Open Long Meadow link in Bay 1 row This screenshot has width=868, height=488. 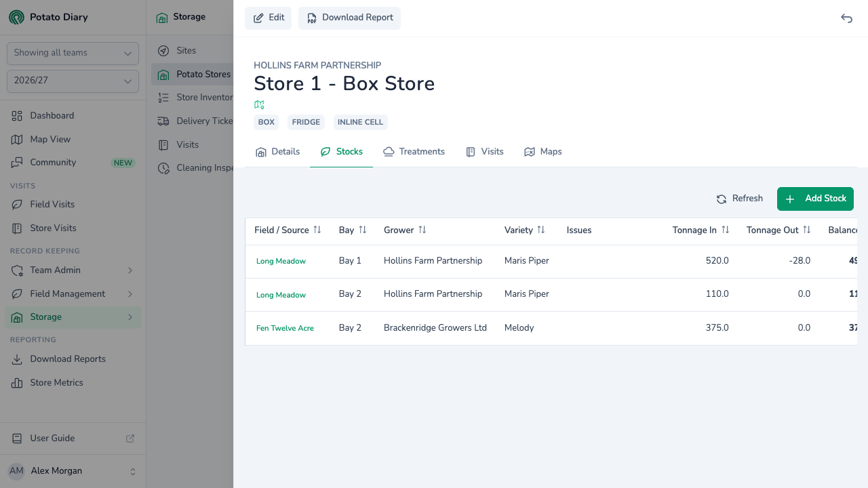pyautogui.click(x=281, y=262)
